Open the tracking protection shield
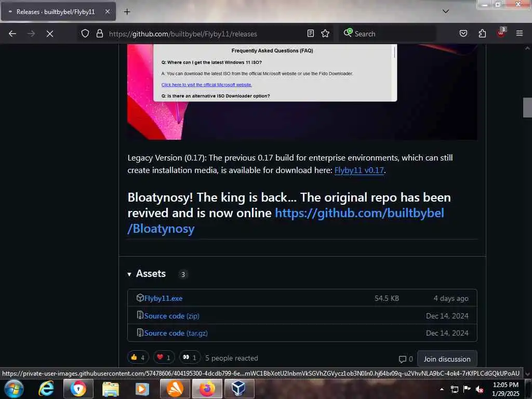 85,34
